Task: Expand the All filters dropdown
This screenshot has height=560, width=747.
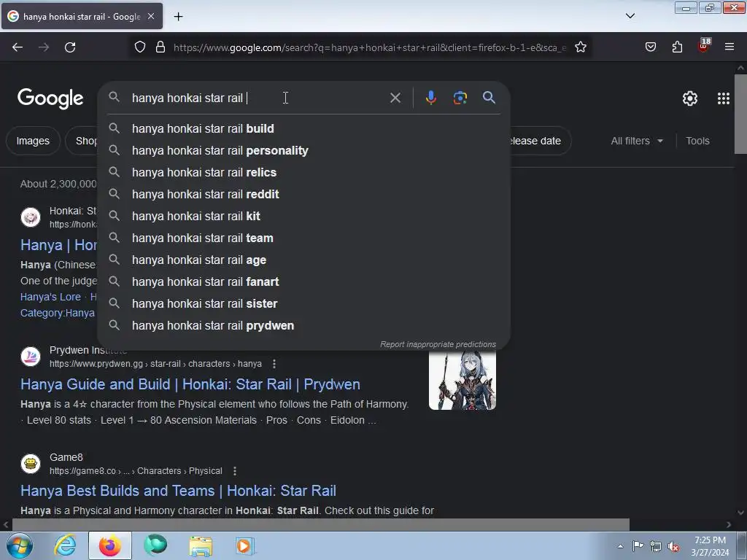Action: click(636, 141)
